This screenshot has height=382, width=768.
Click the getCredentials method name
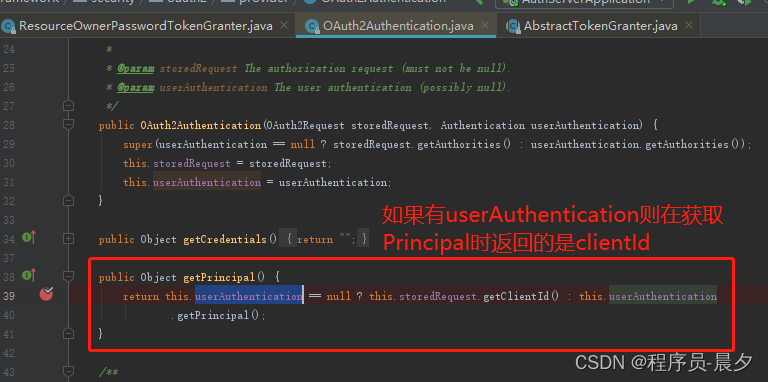(225, 239)
